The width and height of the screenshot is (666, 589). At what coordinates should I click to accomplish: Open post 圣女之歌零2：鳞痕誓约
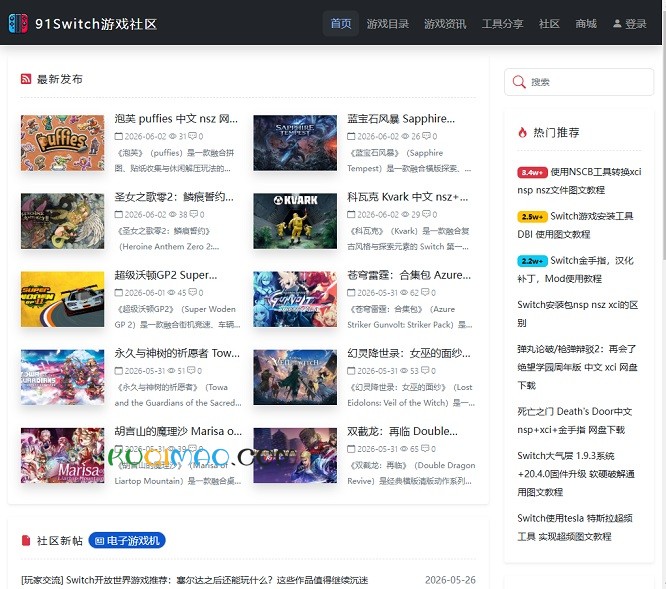[x=174, y=197]
